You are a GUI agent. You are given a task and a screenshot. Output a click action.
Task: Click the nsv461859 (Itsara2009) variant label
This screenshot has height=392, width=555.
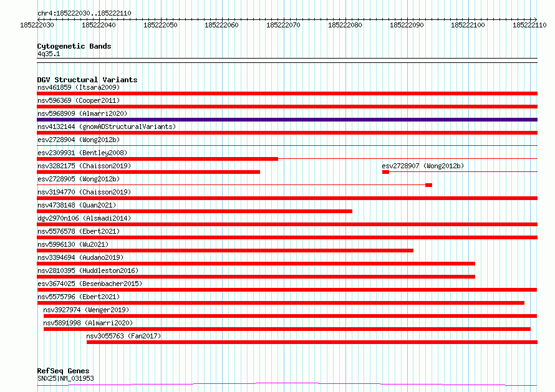pyautogui.click(x=79, y=87)
